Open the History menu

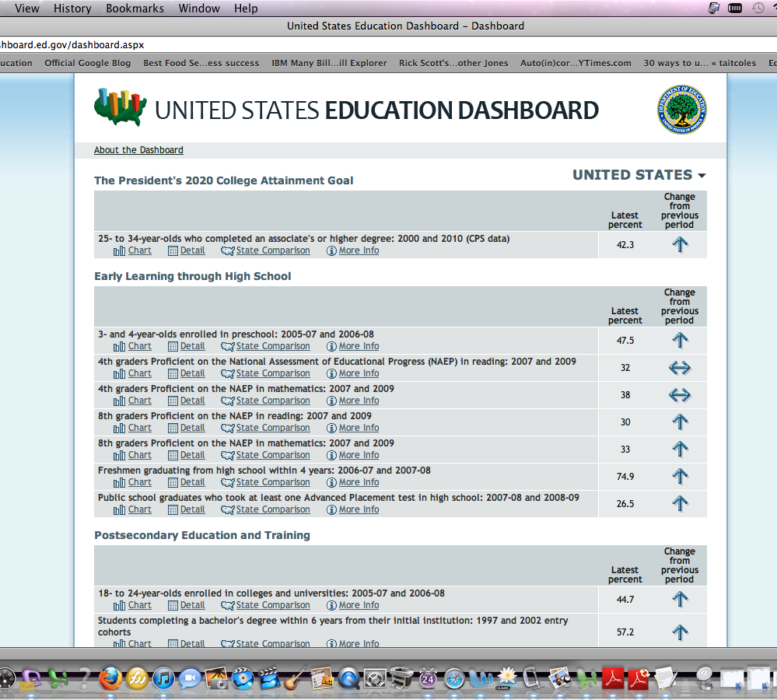pyautogui.click(x=72, y=9)
